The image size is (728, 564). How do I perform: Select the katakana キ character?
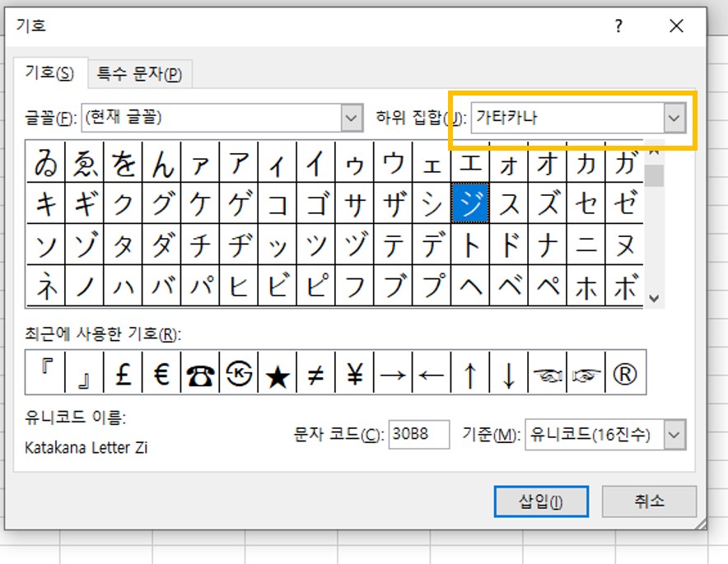[x=46, y=203]
